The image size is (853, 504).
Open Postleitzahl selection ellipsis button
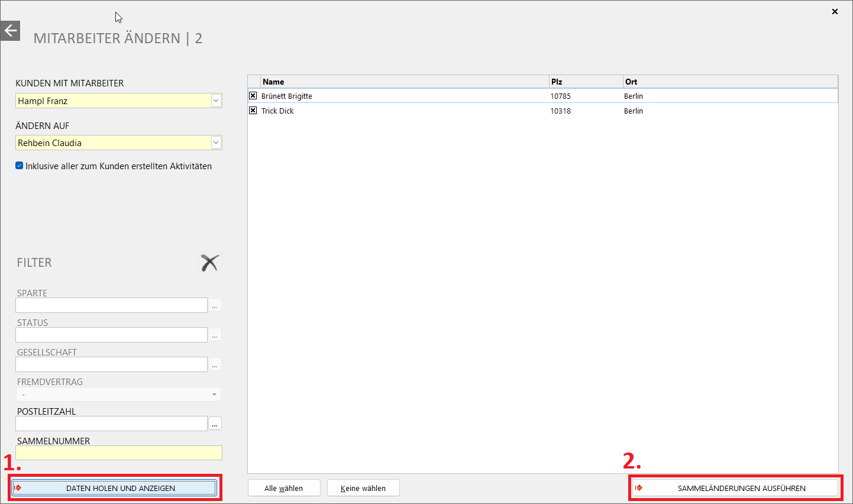point(215,424)
